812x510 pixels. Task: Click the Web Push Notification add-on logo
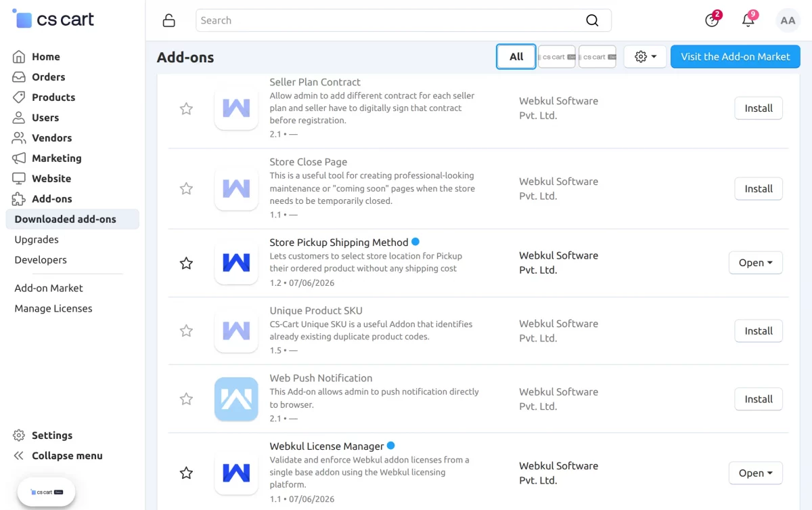(x=236, y=399)
